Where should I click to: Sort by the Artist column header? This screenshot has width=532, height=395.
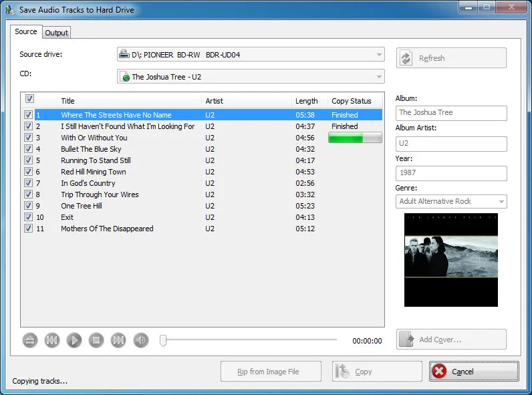pyautogui.click(x=247, y=101)
